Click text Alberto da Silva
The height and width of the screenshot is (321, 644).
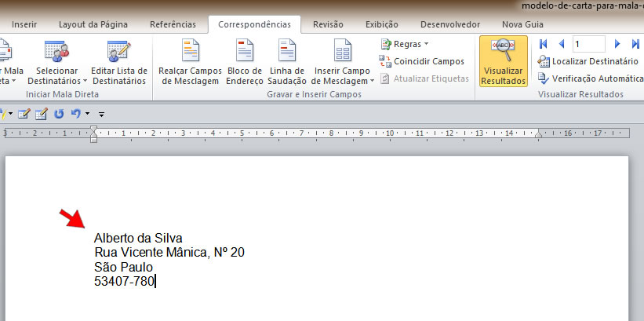click(138, 238)
